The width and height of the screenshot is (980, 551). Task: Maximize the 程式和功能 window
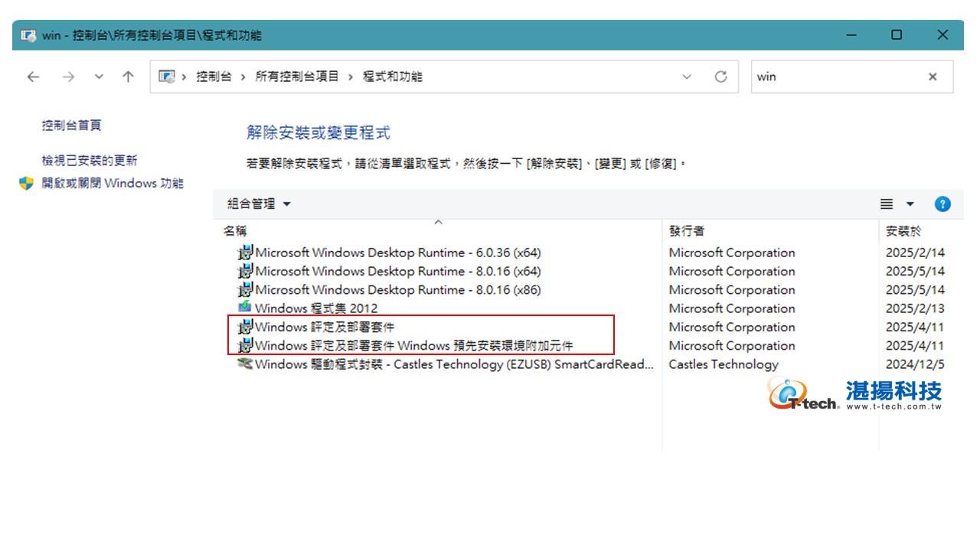point(897,35)
